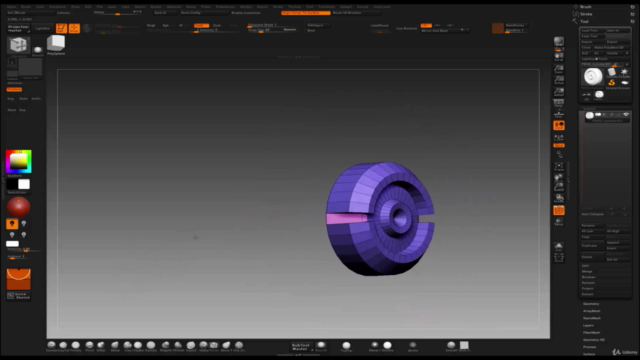Toggle the active orange light bulb
This screenshot has height=360, width=640.
click(12, 224)
